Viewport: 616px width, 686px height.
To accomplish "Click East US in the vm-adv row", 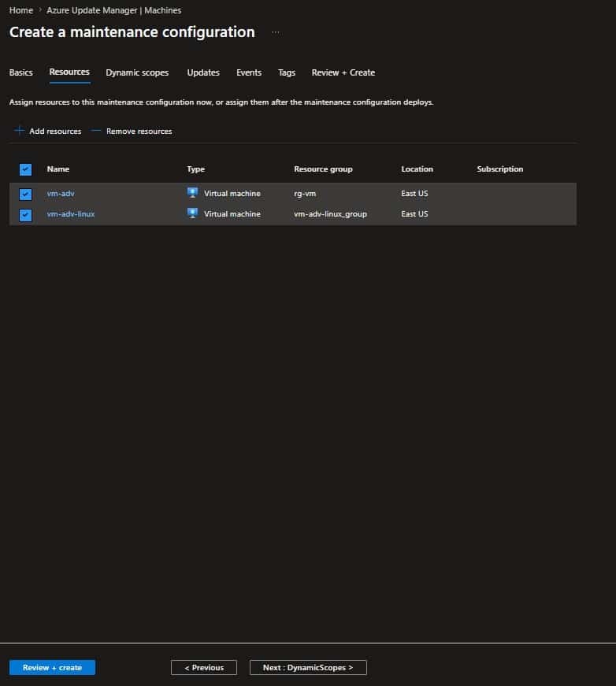I will (x=415, y=194).
